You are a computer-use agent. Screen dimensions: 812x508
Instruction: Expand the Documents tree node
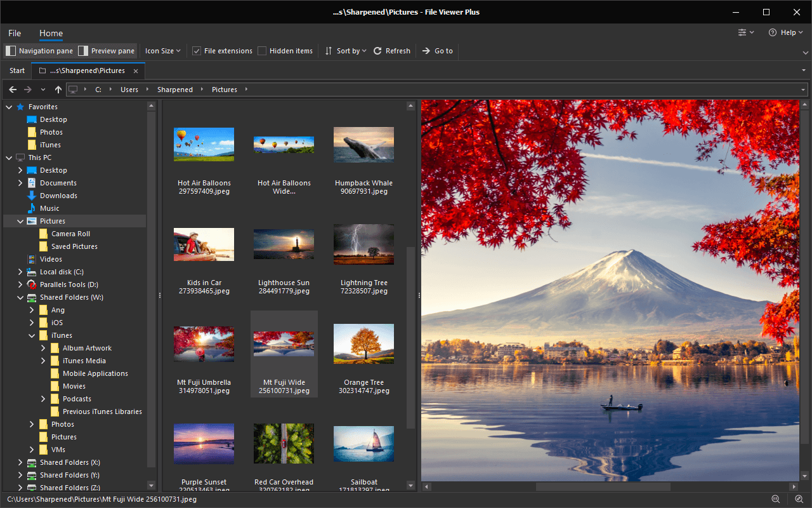click(20, 183)
